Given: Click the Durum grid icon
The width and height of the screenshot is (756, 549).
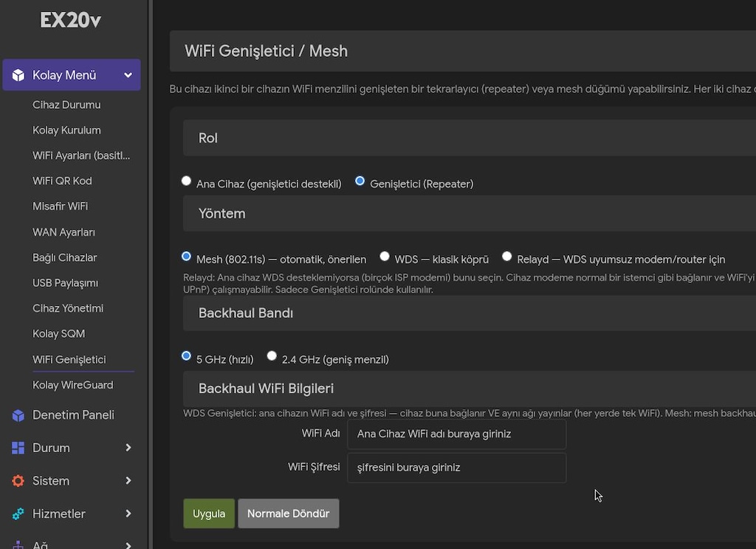Looking at the screenshot, I should coord(18,449).
